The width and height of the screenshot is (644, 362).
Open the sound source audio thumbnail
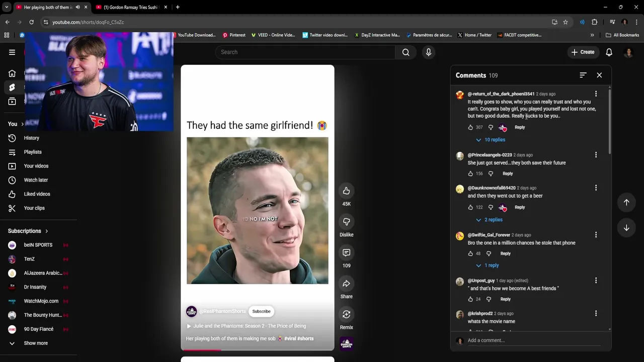346,344
